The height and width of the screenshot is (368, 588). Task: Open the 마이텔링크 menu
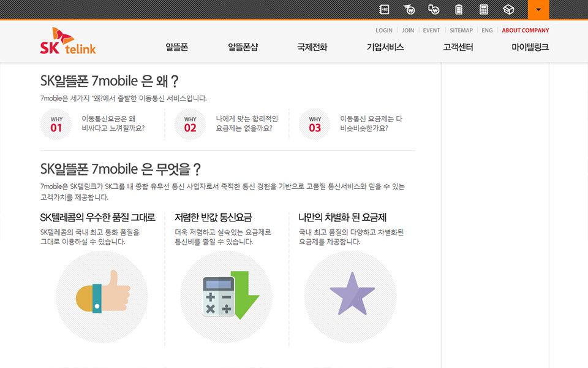[x=530, y=47]
